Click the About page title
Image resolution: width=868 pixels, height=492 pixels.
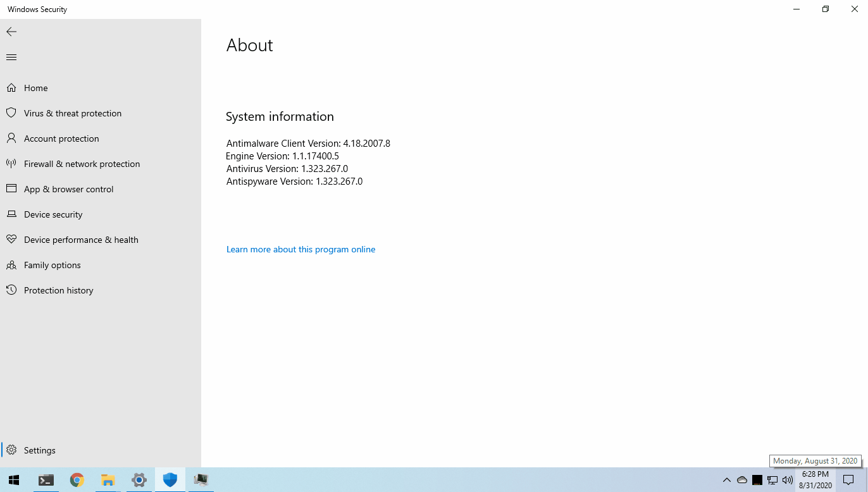pos(250,45)
